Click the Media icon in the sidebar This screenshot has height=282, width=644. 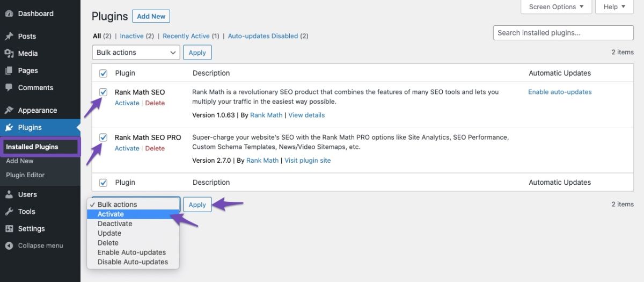[x=9, y=53]
